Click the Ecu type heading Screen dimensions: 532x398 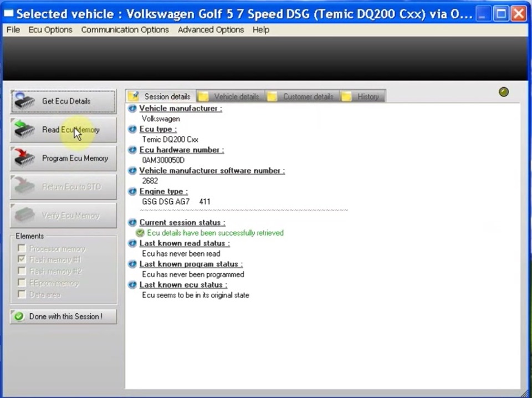tap(158, 129)
